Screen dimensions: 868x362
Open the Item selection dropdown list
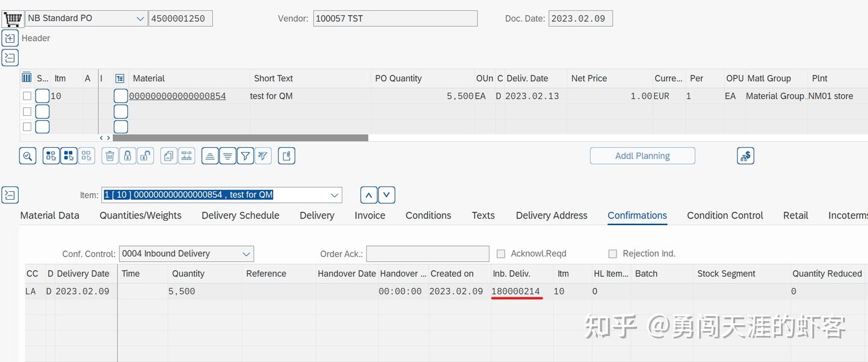click(x=335, y=194)
